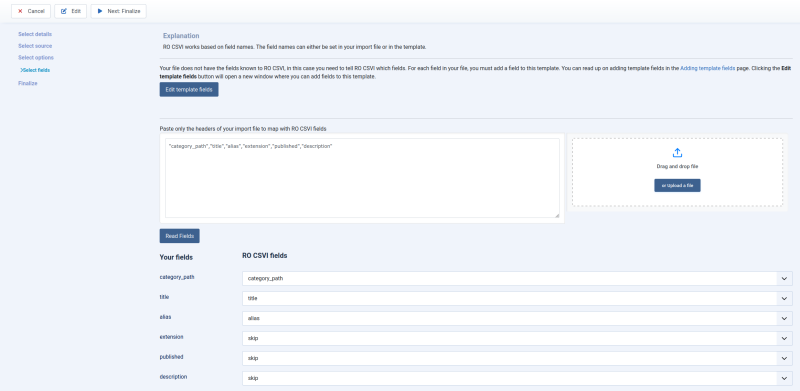
Task: Open the Select fields step
Action: (35, 70)
